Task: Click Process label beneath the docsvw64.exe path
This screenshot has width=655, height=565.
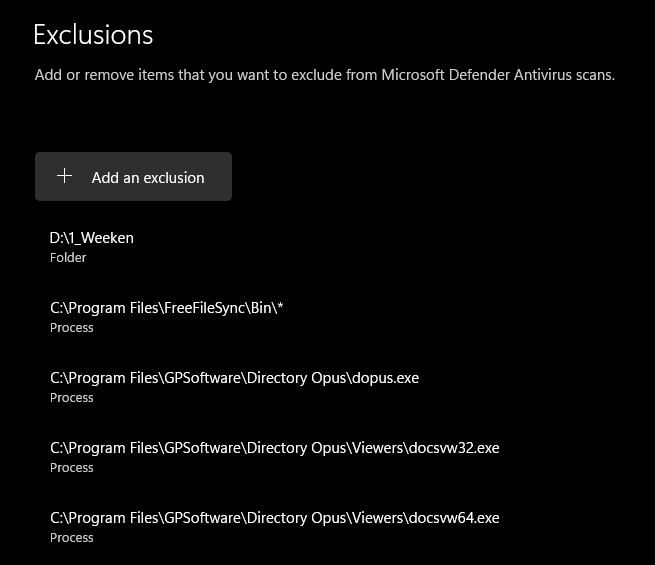Action: 71,538
